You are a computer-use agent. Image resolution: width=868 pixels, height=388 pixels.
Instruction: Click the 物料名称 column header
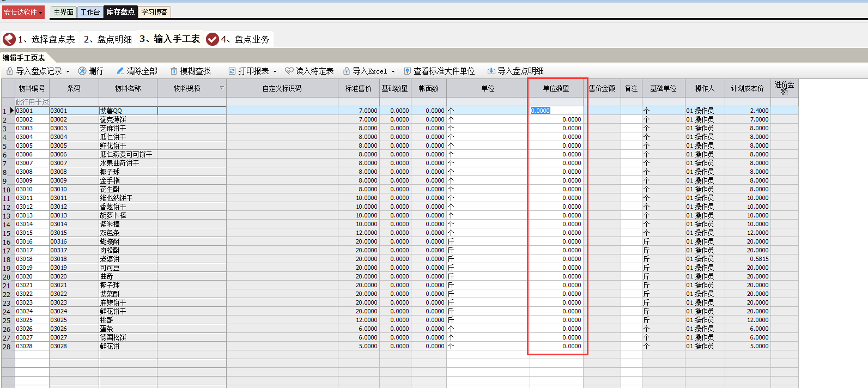[x=128, y=88]
